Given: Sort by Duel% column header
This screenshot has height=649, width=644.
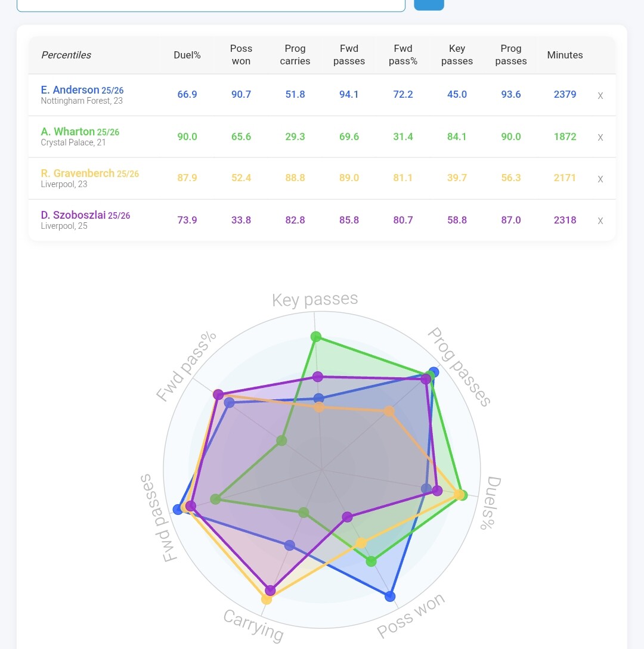Looking at the screenshot, I should point(187,55).
